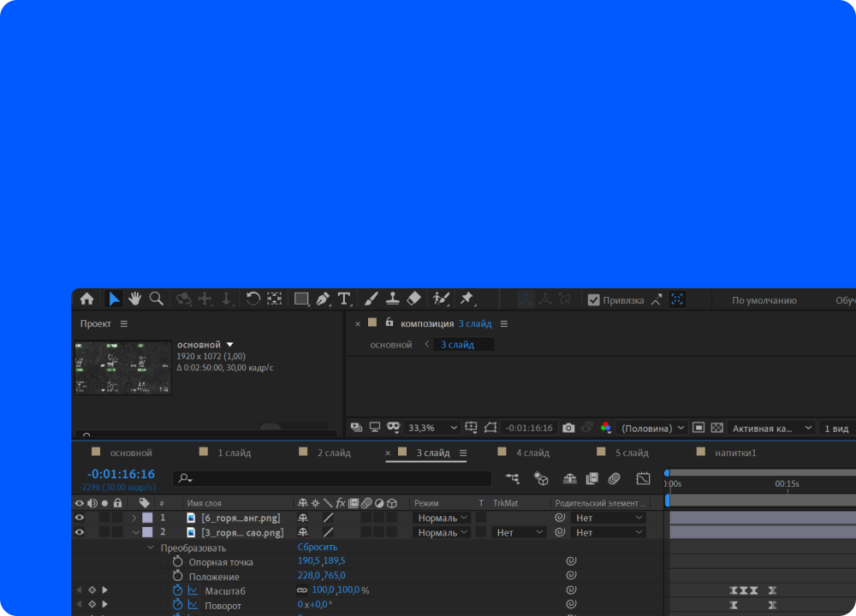Click the graph editor icon in timeline

click(643, 478)
